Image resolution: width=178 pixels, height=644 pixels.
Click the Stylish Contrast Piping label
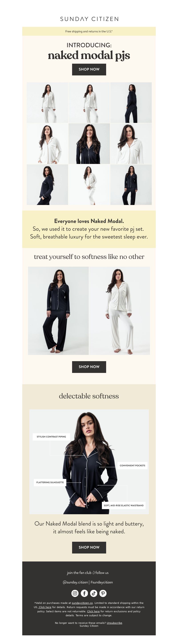tap(51, 437)
